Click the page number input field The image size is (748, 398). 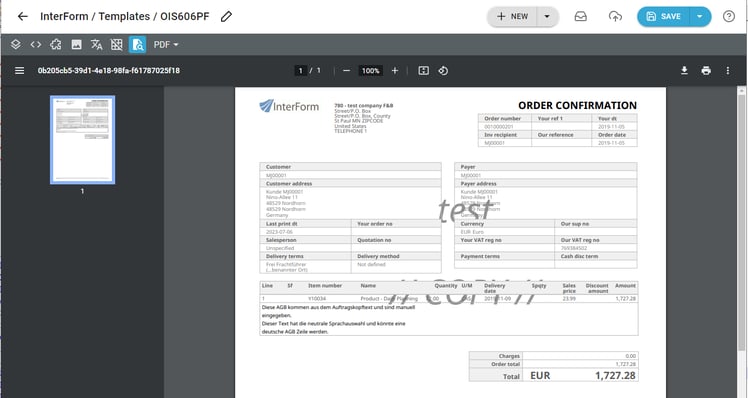pyautogui.click(x=301, y=71)
